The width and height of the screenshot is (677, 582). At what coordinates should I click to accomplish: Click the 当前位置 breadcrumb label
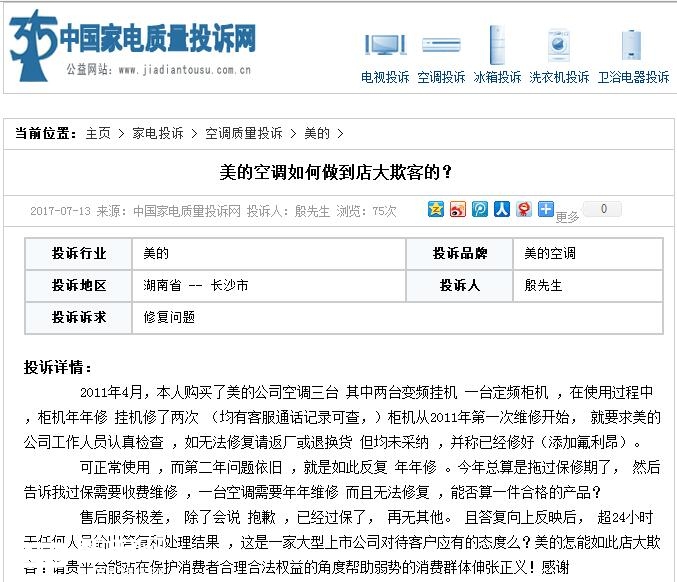pyautogui.click(x=46, y=133)
